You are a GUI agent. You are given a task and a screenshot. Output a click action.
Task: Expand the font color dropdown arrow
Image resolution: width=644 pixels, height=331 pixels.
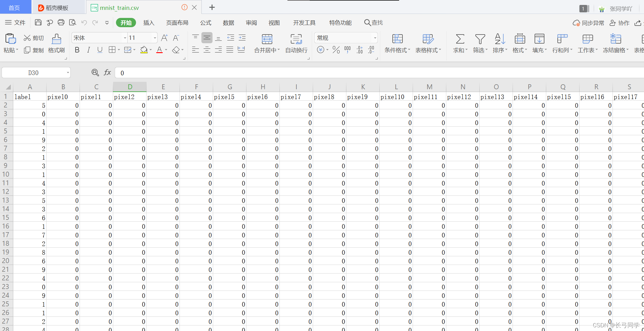tap(166, 50)
